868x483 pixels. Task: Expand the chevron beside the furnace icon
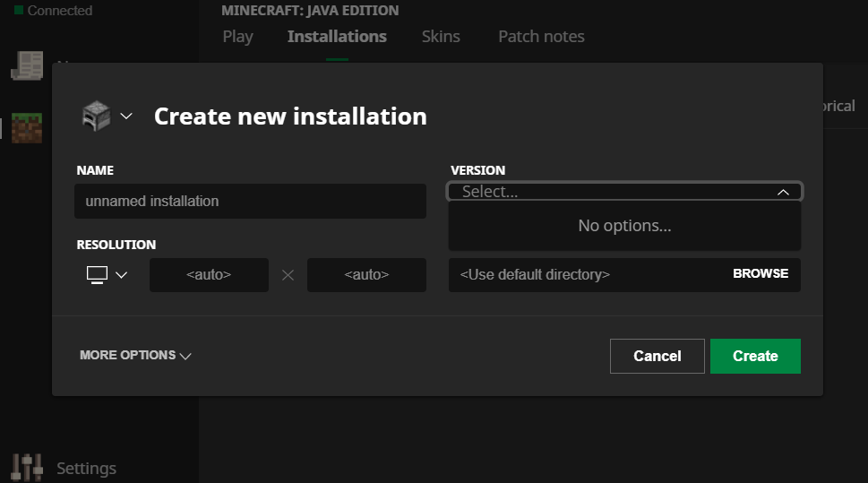[x=126, y=116]
